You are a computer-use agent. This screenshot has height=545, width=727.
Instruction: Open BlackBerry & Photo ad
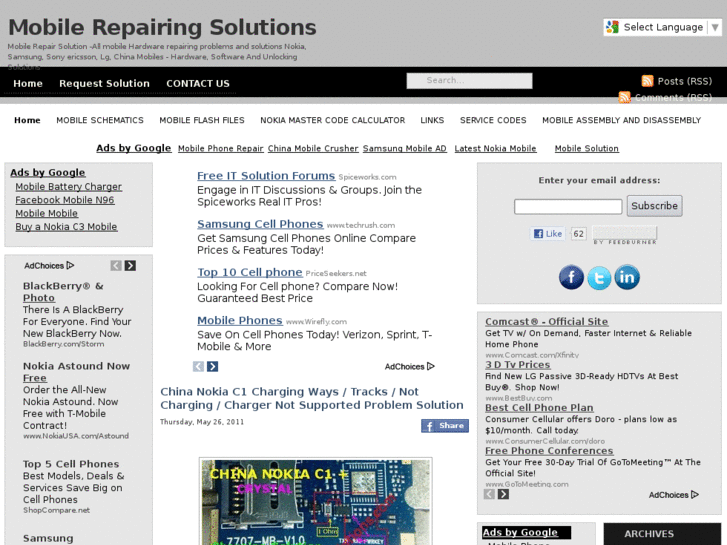coord(63,292)
